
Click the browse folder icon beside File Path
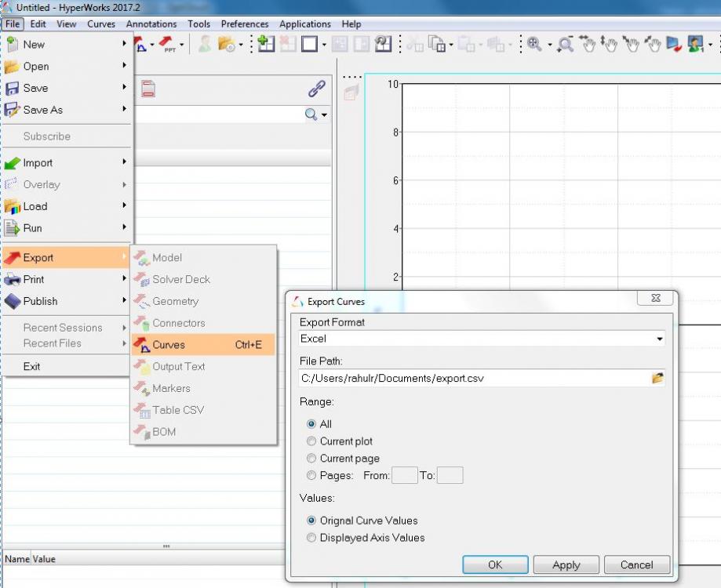pyautogui.click(x=657, y=378)
